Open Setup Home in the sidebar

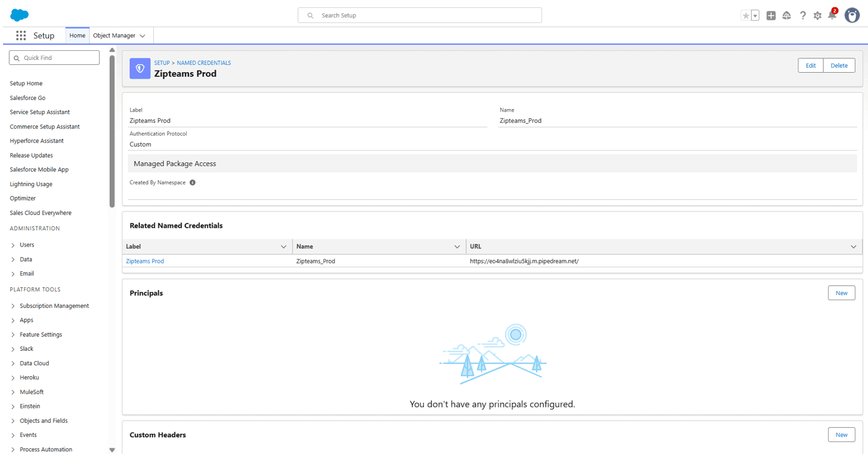26,84
